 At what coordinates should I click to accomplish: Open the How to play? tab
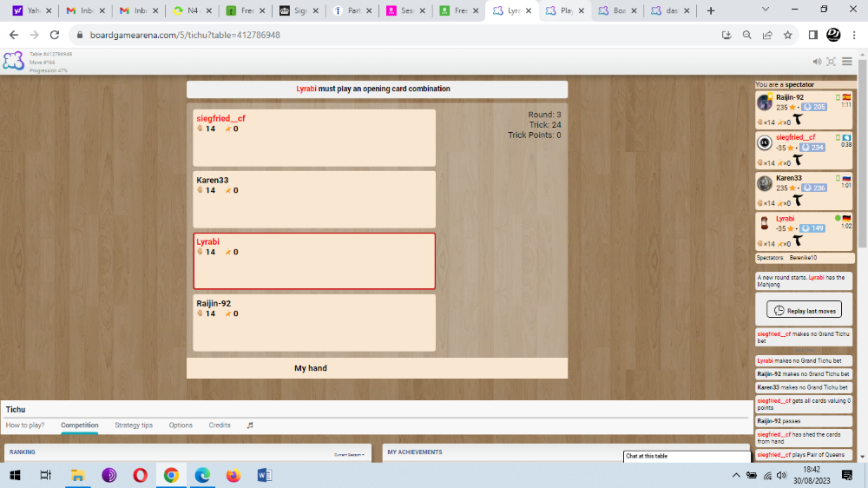25,425
